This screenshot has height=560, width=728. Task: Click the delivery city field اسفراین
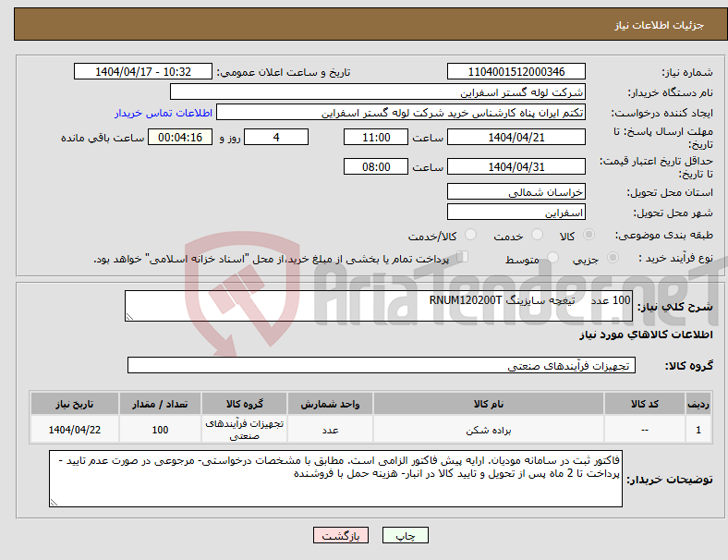(516, 213)
